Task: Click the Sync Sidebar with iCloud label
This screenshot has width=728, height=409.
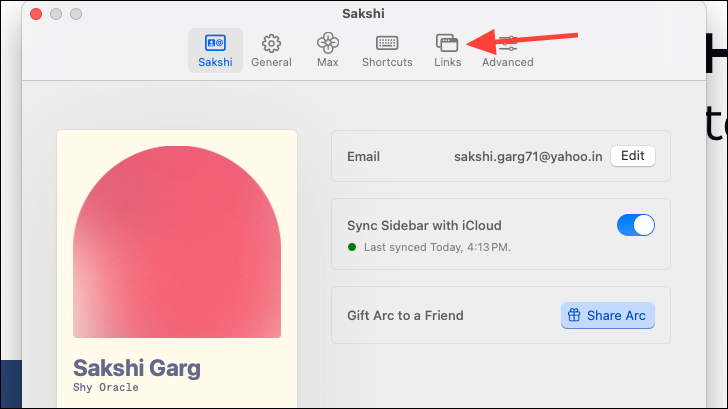Action: click(x=424, y=226)
